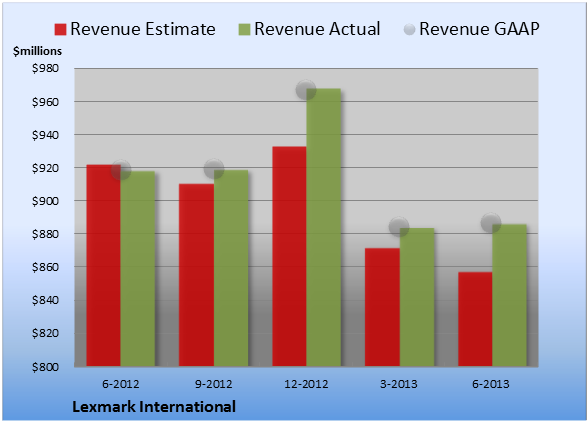Click the GAAP marker above 6-2013

[x=491, y=223]
